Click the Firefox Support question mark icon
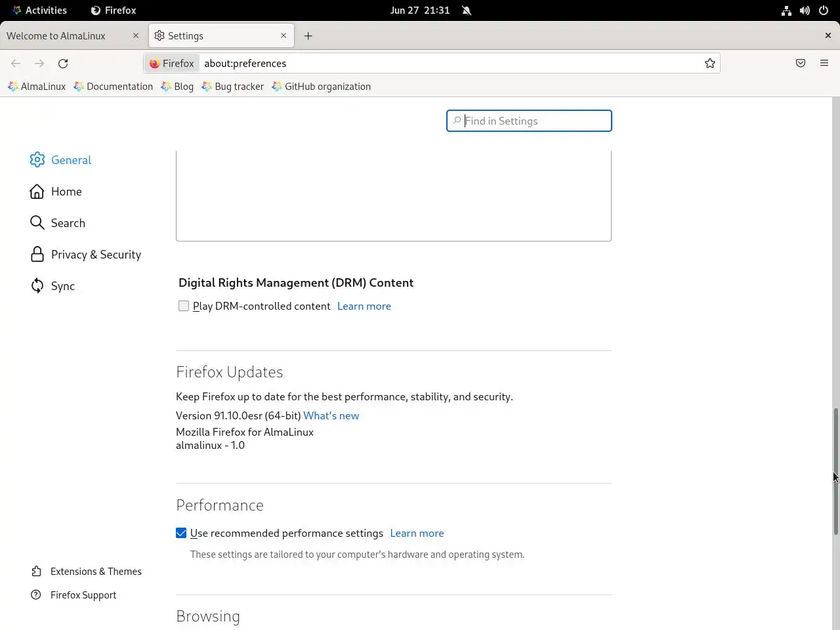Screen dimensions: 840x630 (x=37, y=595)
